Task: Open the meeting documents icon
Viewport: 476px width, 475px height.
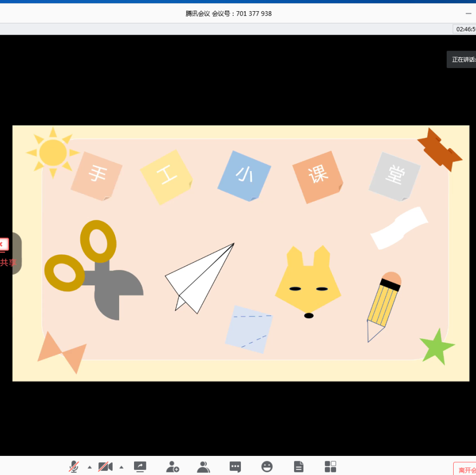Action: 299,466
